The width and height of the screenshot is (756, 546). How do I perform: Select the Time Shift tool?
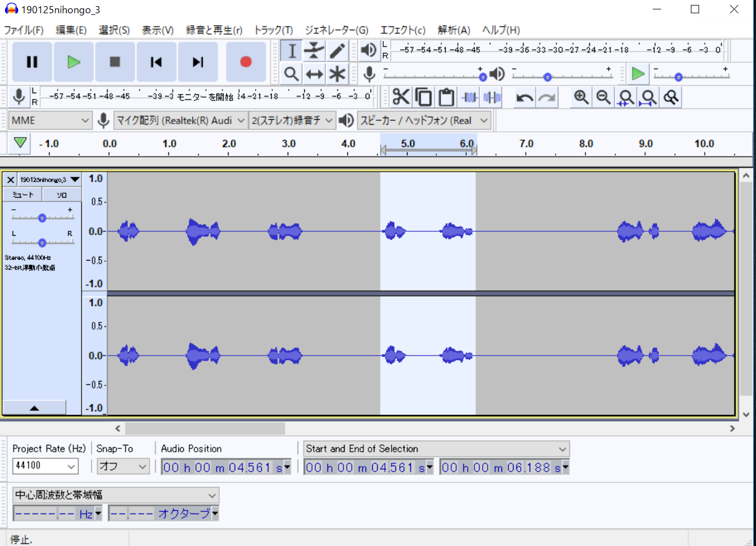314,73
